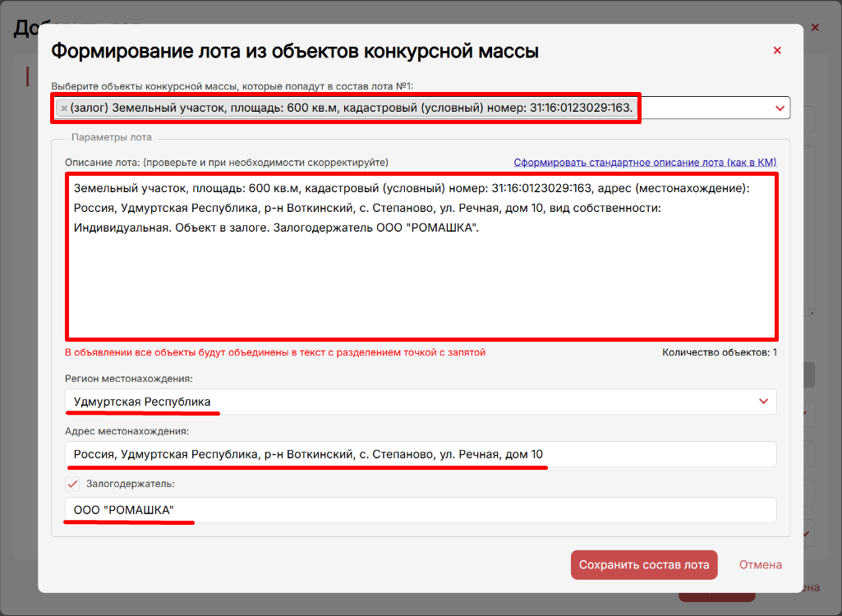
Task: Close the background add lot dialog
Action: pos(815,28)
